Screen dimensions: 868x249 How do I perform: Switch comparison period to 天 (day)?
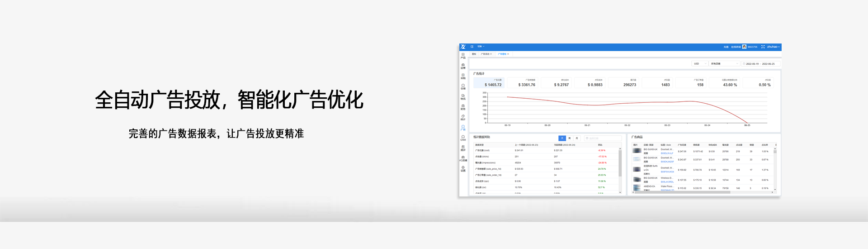tap(562, 138)
